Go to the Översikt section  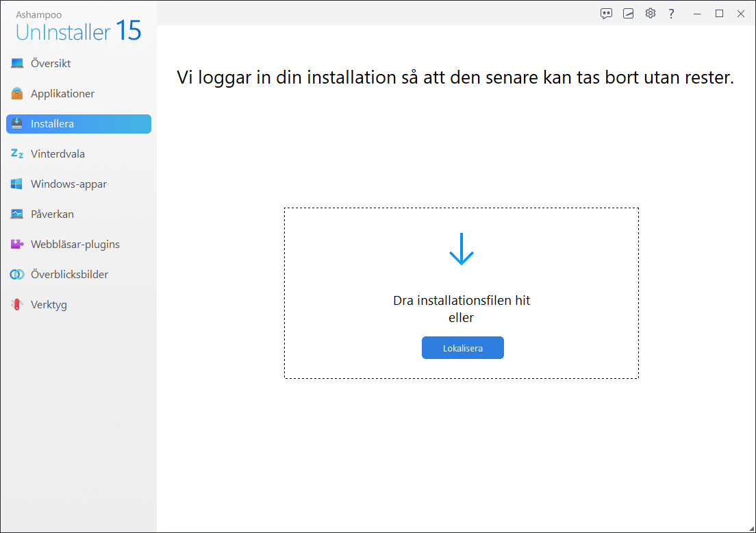[x=79, y=63]
